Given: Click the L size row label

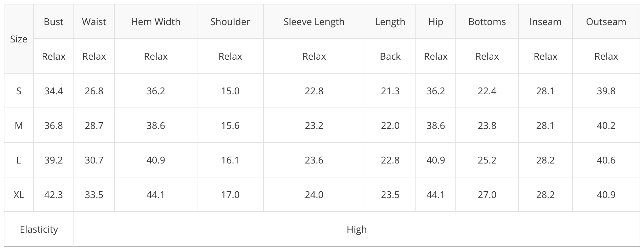Looking at the screenshot, I should (19, 160).
